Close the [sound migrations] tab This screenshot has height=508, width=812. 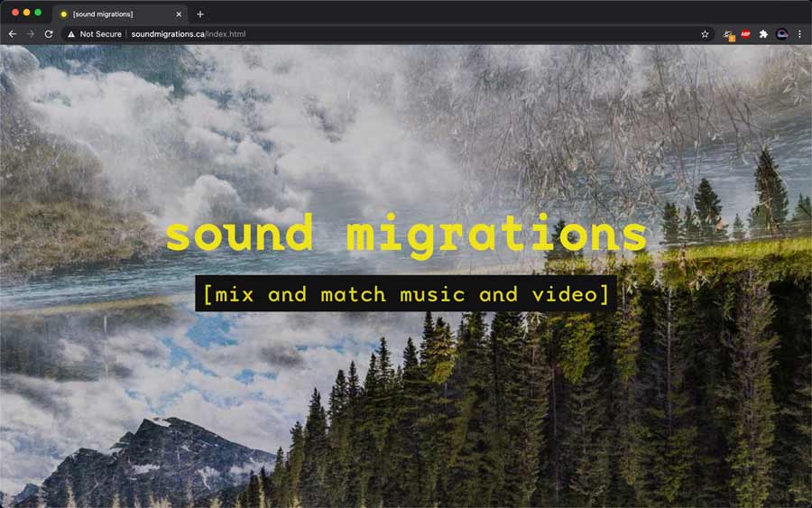click(x=179, y=14)
